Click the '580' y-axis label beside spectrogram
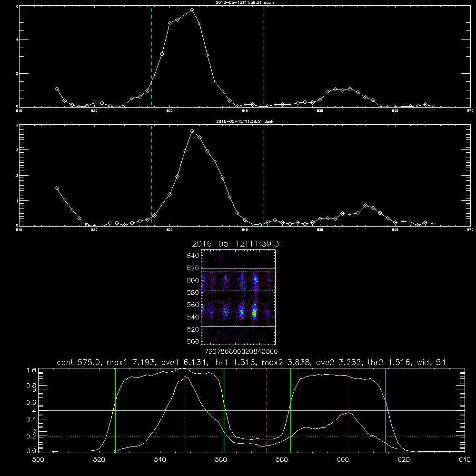The image size is (476, 476). pos(193,293)
